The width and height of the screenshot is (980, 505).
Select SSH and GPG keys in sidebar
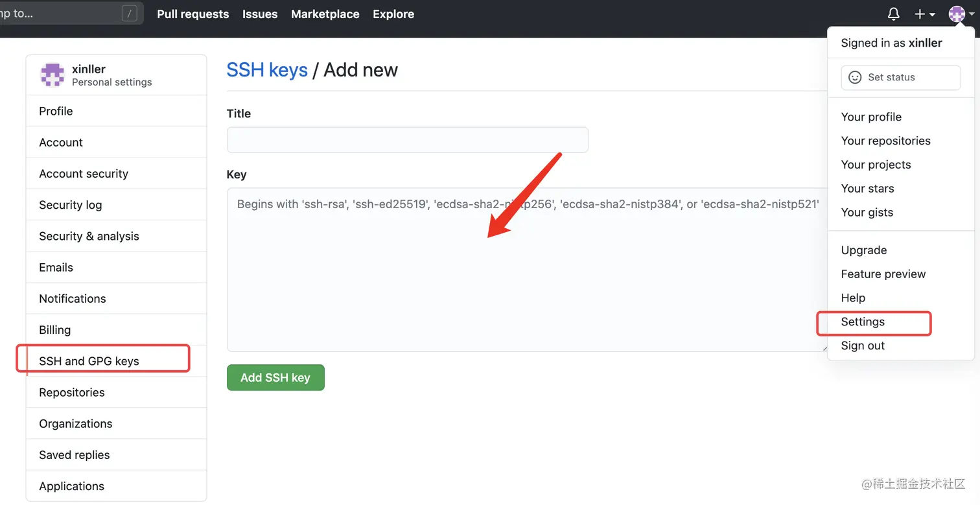pos(116,360)
